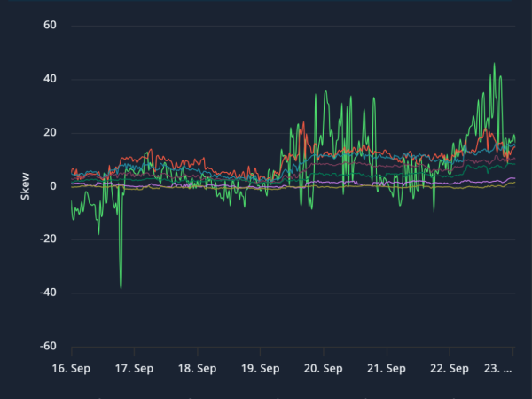Select the "20. Sep" date label
532x399 pixels.
pyautogui.click(x=324, y=369)
